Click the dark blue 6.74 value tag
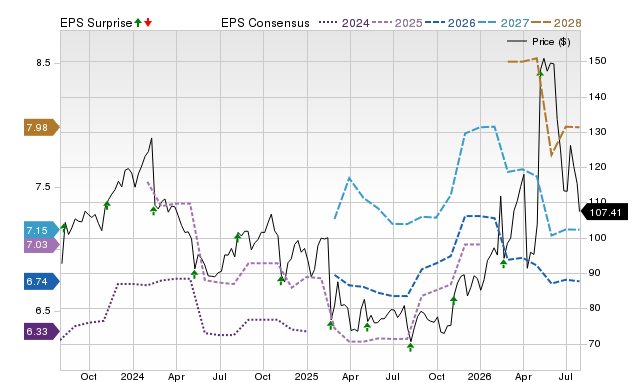 tap(41, 282)
